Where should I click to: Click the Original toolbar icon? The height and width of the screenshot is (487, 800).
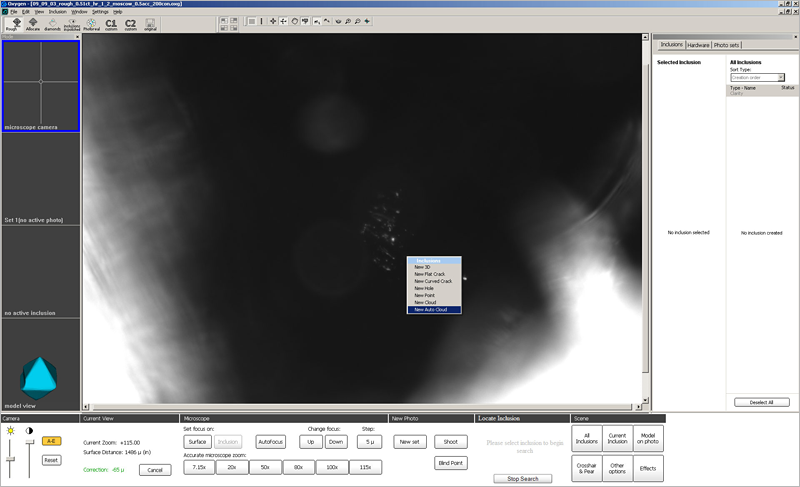(151, 24)
